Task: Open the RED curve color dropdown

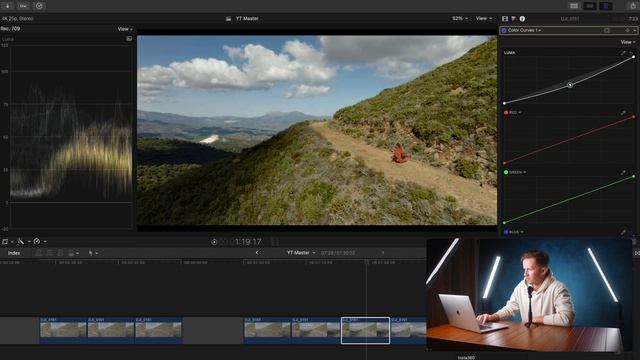Action: click(x=515, y=112)
